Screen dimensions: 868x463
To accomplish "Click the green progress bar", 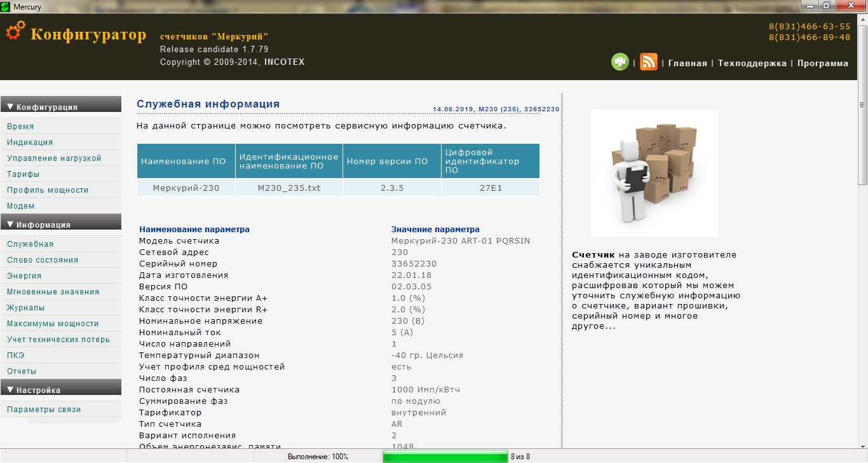I will (x=445, y=457).
